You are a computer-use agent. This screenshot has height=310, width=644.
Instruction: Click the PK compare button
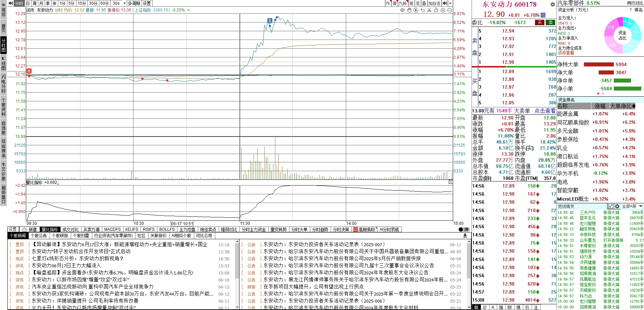[x=388, y=3]
